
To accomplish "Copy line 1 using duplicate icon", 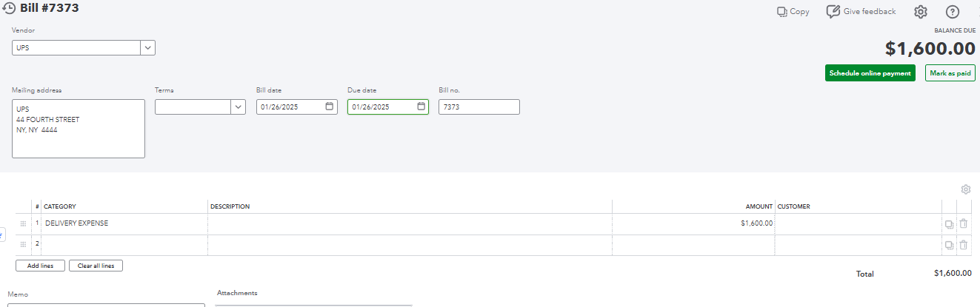I will tap(949, 223).
